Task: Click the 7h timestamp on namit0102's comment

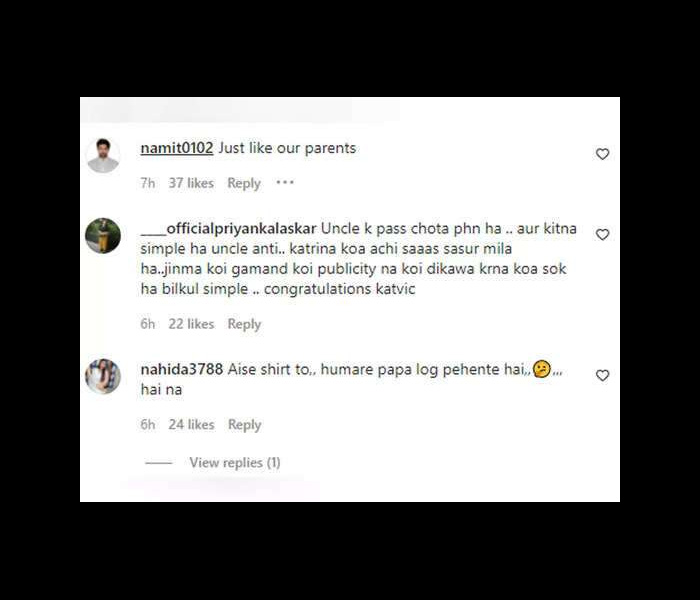Action: coord(148,183)
